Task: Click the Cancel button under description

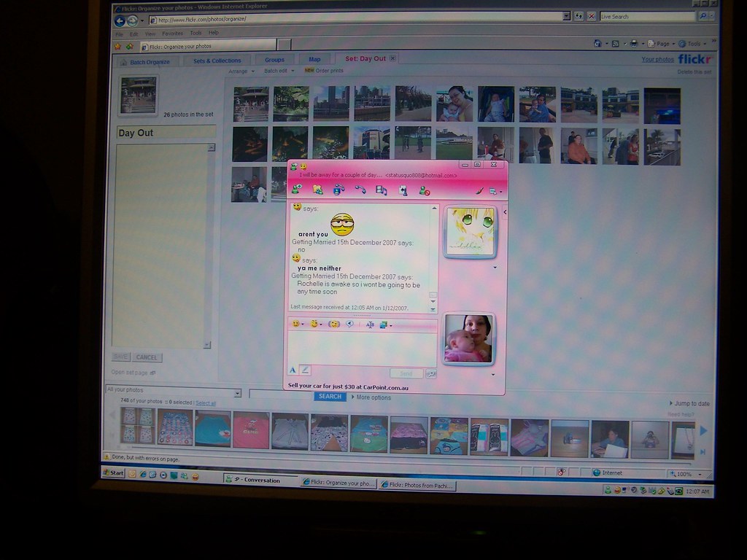Action: [x=146, y=357]
